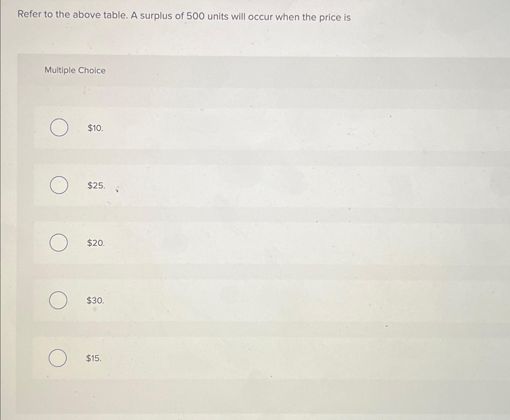510x420 pixels.
Task: Click the Multiple Choice heading
Action: pyautogui.click(x=75, y=71)
